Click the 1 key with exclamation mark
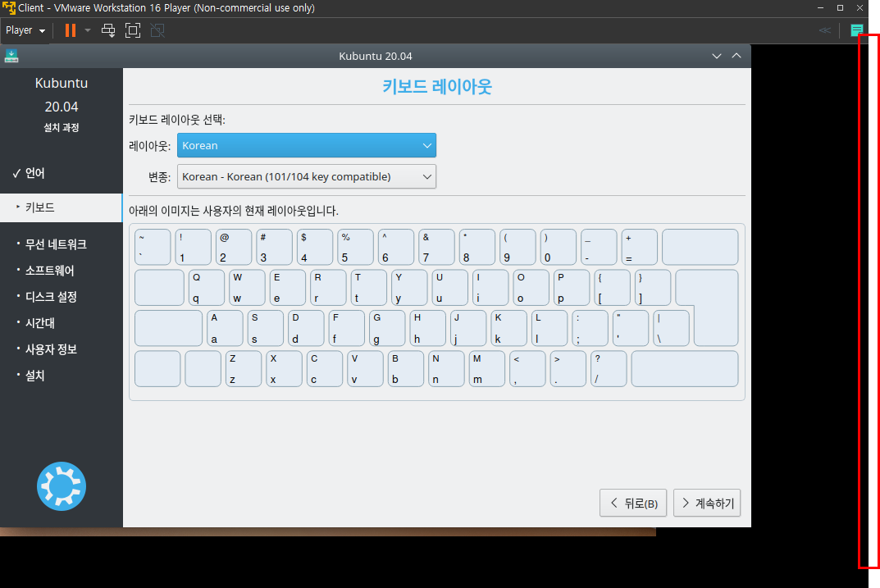The width and height of the screenshot is (880, 588). coord(193,247)
